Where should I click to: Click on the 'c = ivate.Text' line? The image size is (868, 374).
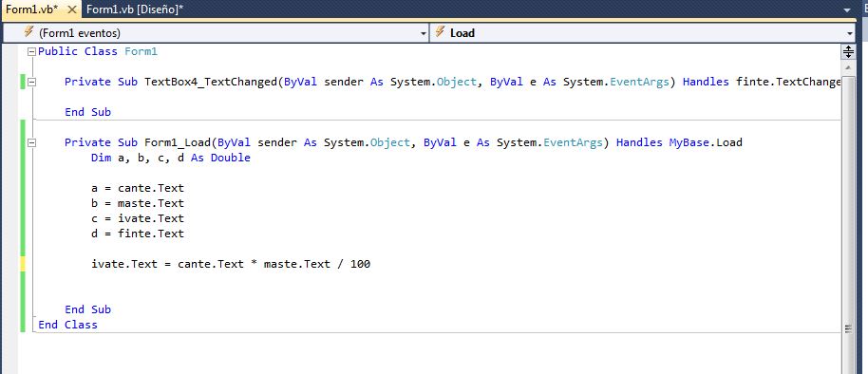pyautogui.click(x=138, y=218)
